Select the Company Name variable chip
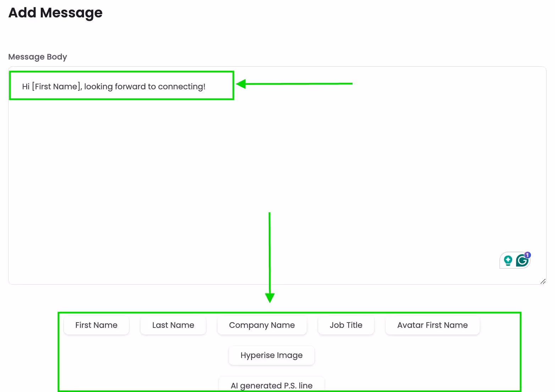Viewport: 555px width, 392px height. [262, 325]
